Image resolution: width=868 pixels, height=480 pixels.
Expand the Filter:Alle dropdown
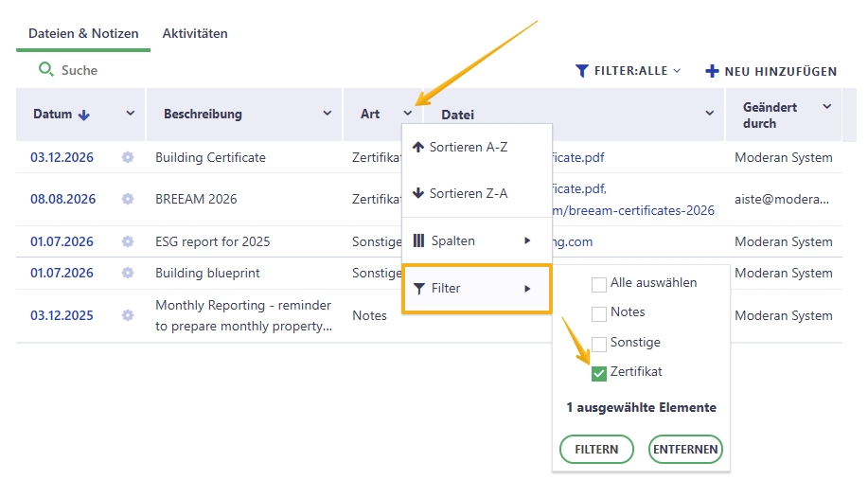tap(629, 71)
